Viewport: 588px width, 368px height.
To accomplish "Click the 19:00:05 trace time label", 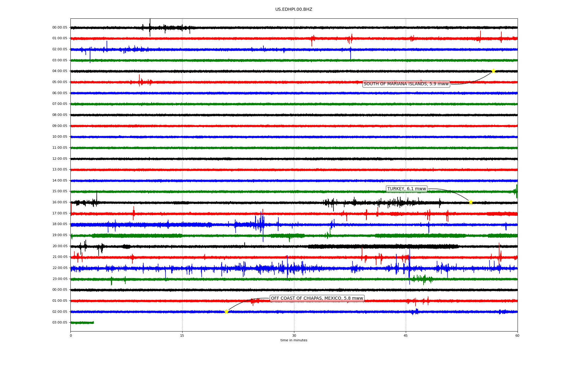I will point(60,235).
